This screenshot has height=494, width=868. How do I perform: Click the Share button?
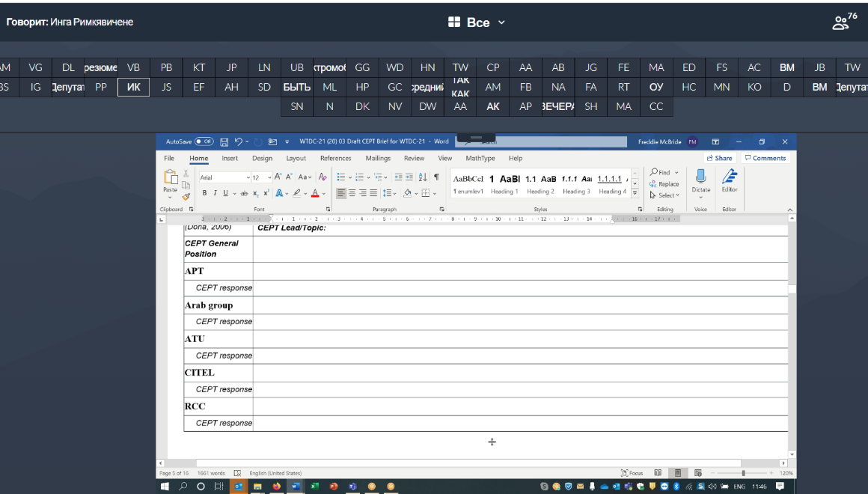pyautogui.click(x=720, y=159)
